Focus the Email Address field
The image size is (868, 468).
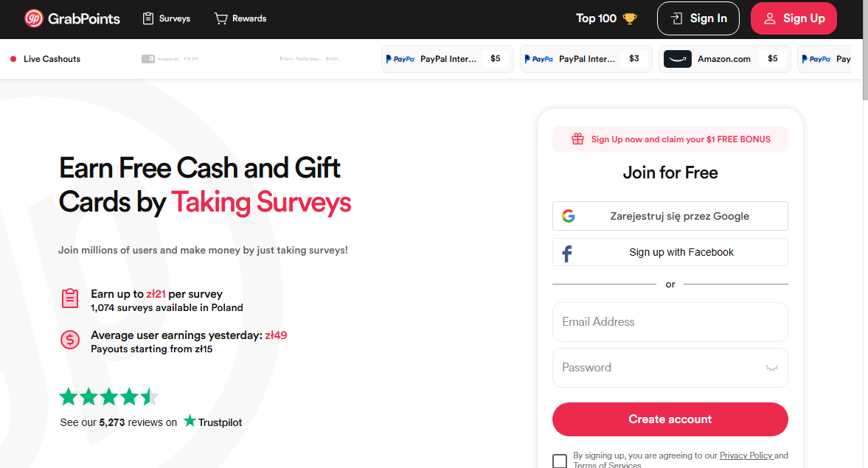[670, 322]
